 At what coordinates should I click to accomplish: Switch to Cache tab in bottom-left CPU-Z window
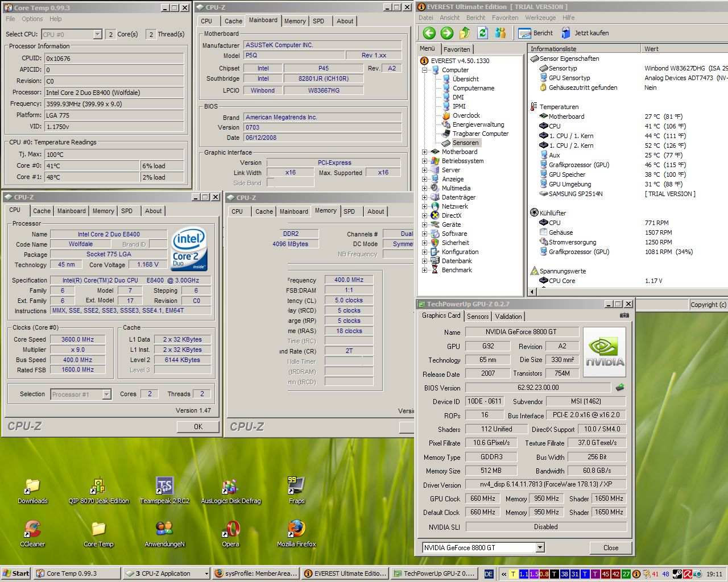coord(42,211)
